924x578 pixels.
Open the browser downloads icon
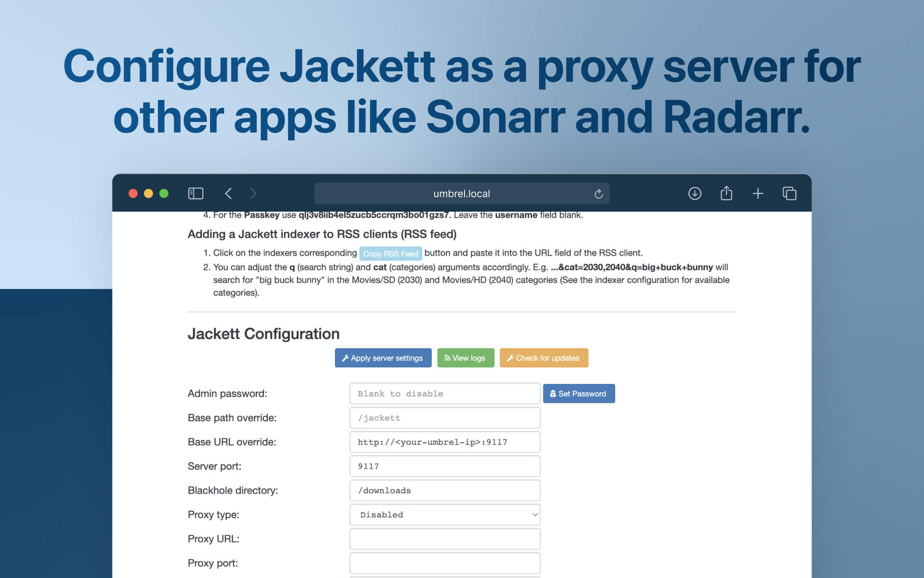click(694, 193)
